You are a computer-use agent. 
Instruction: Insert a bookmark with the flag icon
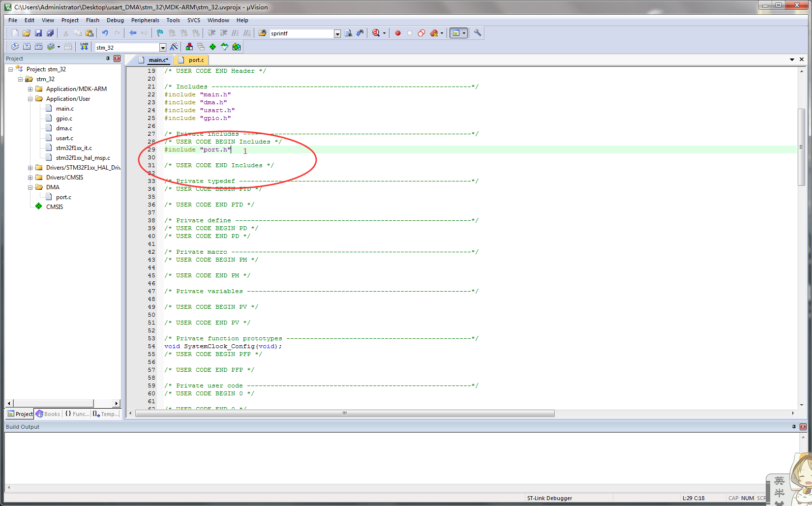click(160, 33)
